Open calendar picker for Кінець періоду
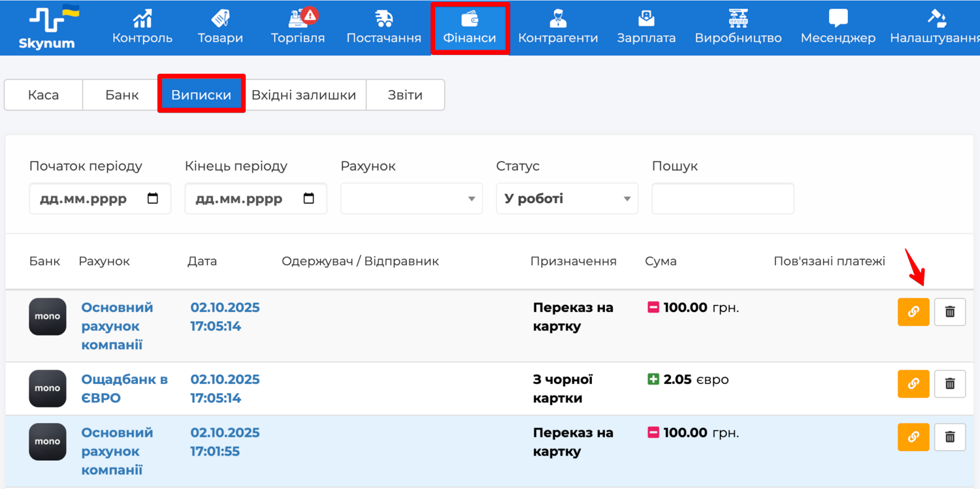The width and height of the screenshot is (980, 489). [308, 198]
